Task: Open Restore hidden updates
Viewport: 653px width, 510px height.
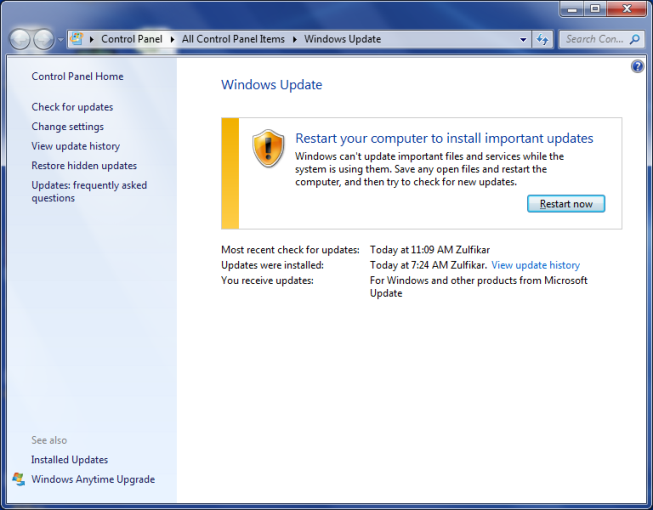Action: point(84,166)
